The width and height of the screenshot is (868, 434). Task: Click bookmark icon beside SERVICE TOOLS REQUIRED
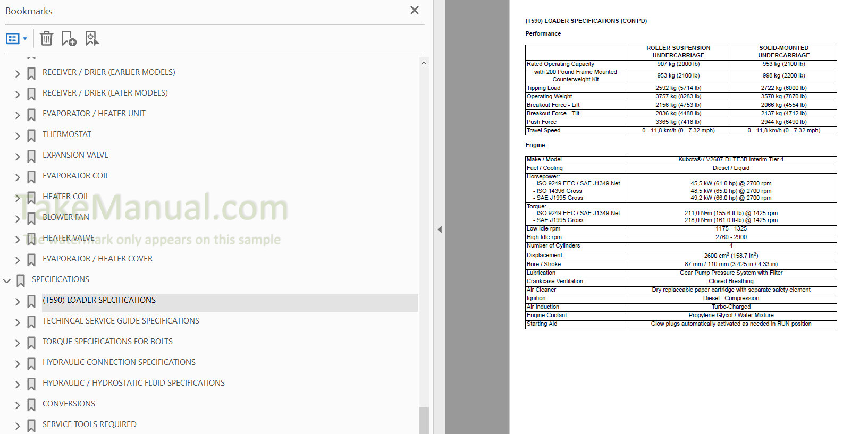(x=31, y=426)
